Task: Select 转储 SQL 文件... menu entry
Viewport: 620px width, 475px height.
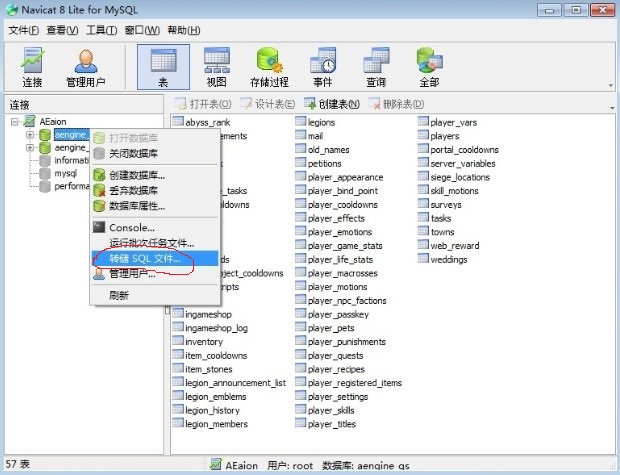Action: [155, 259]
